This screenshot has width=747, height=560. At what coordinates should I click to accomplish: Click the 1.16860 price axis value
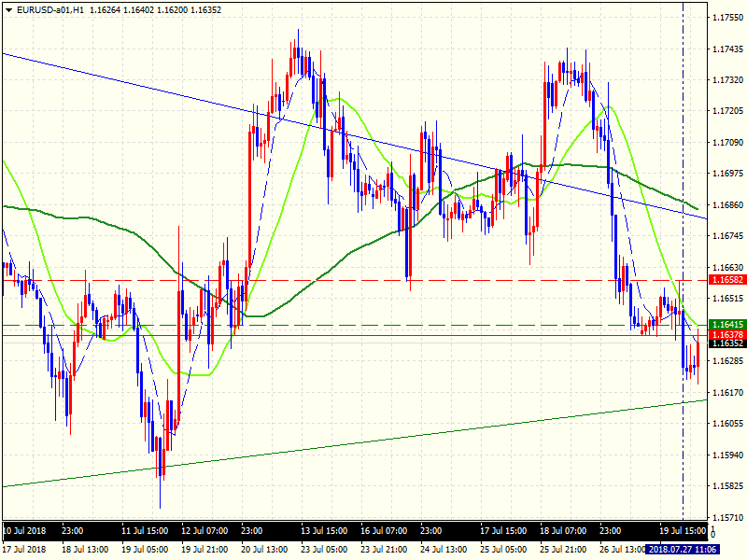pyautogui.click(x=727, y=204)
